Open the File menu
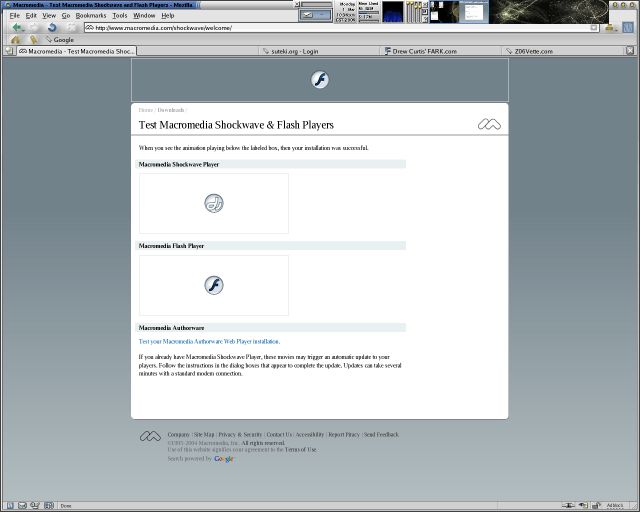This screenshot has width=640, height=512. [x=14, y=16]
